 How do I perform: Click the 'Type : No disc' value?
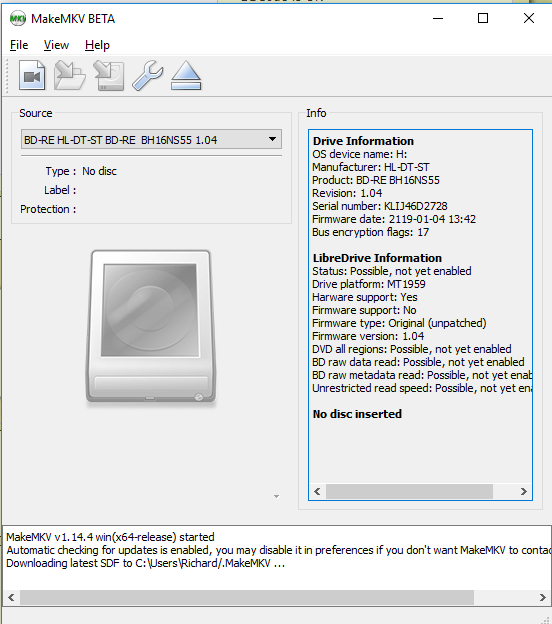point(99,171)
